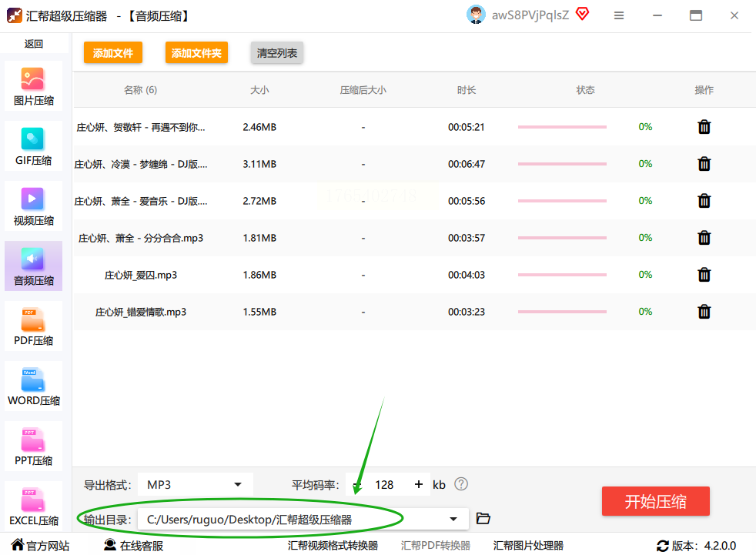Increase 平均码率 with plus button
The image size is (756, 555).
point(419,484)
